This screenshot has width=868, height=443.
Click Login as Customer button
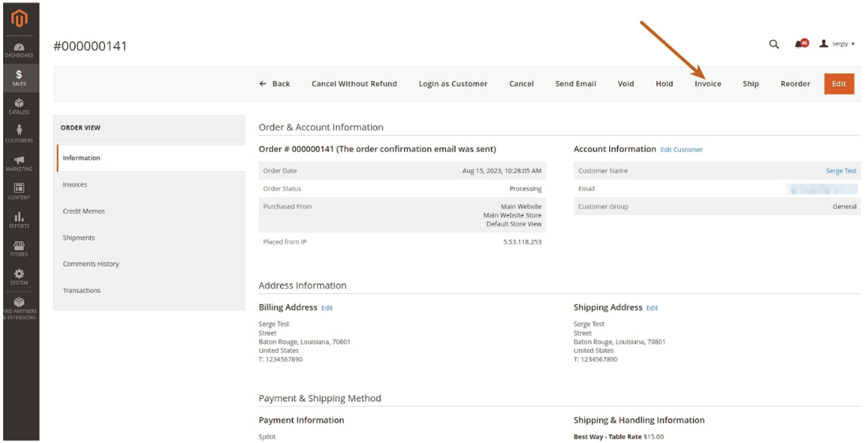tap(453, 84)
